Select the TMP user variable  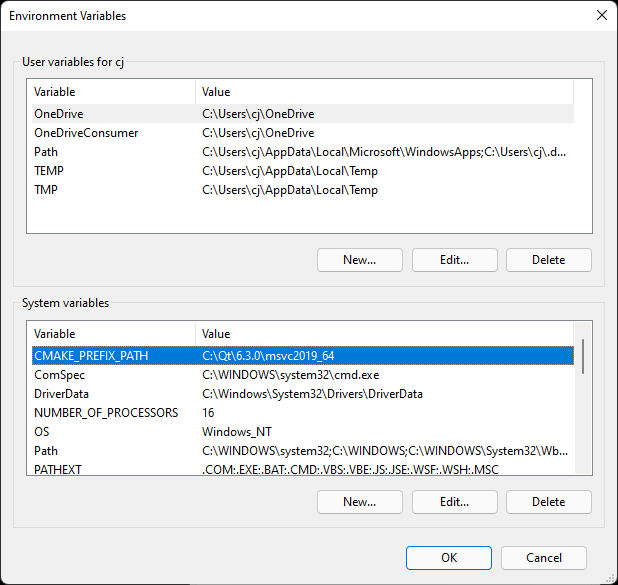[303, 190]
